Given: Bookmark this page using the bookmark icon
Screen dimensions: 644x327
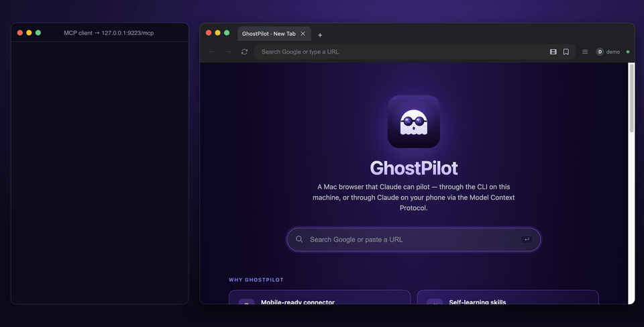Looking at the screenshot, I should point(566,52).
